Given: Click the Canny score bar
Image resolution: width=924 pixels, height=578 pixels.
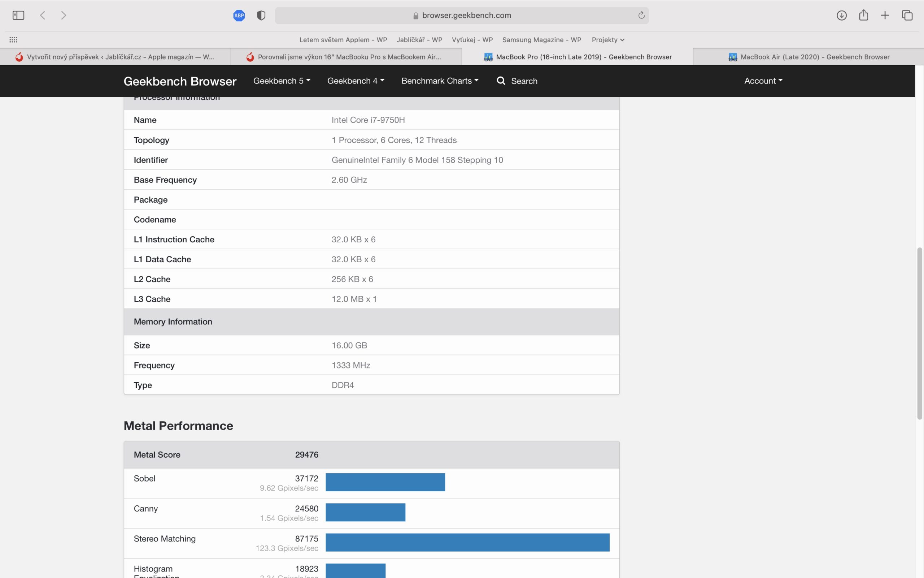Looking at the screenshot, I should coord(365,512).
